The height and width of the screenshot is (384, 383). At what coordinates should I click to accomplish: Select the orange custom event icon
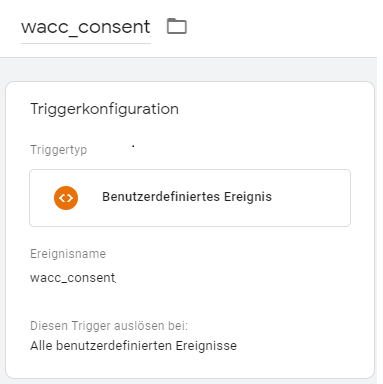[x=66, y=198]
